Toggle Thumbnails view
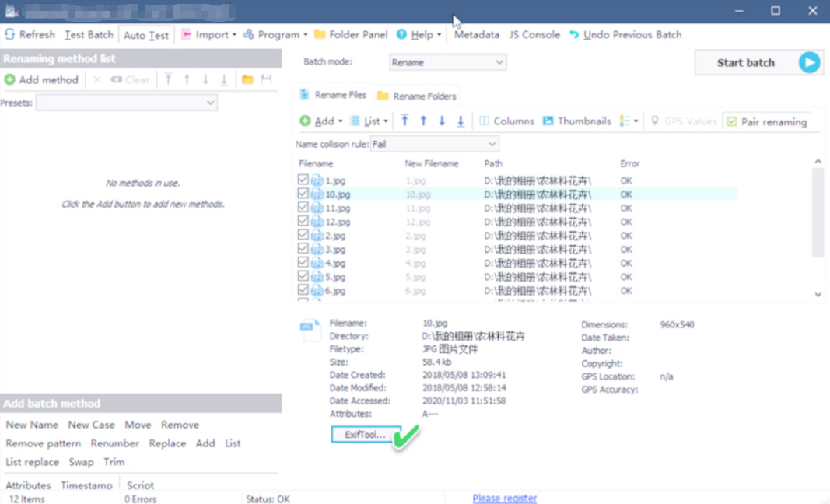The width and height of the screenshot is (830, 504). coord(576,121)
